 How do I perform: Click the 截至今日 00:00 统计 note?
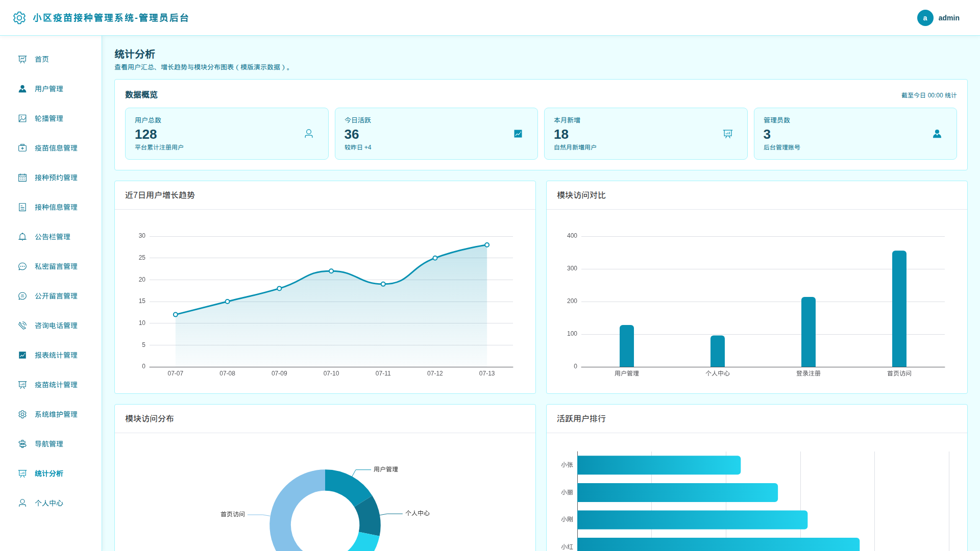tap(929, 95)
